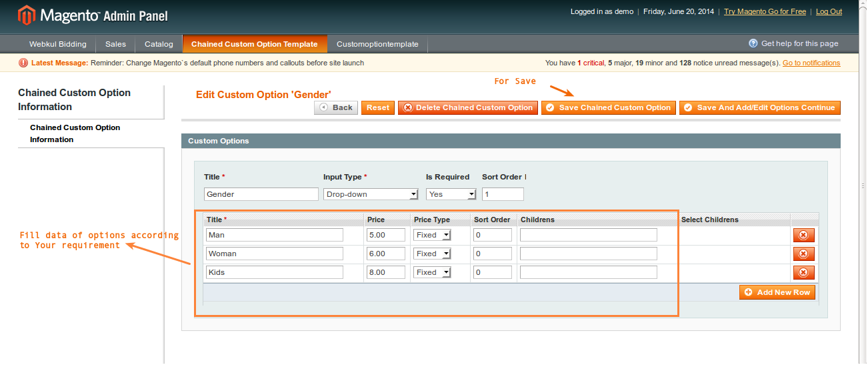Viewport: 868px width, 365px height.
Task: Delete the Woman option row
Action: click(803, 254)
